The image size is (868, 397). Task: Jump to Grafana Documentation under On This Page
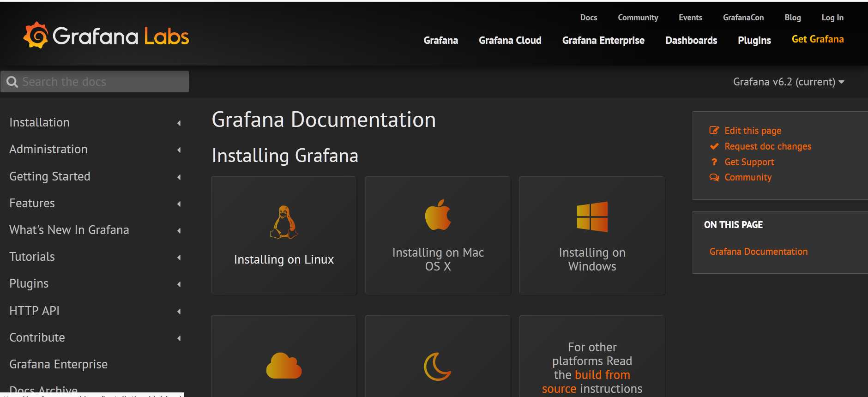pos(758,252)
